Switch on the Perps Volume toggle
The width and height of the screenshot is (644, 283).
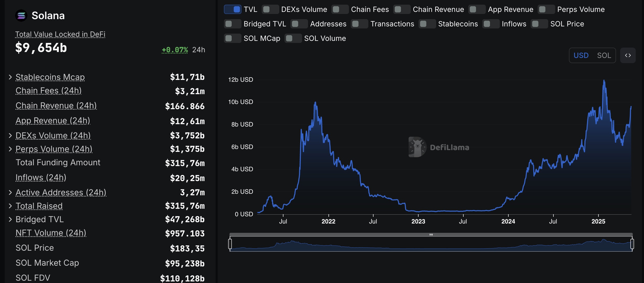tap(546, 9)
